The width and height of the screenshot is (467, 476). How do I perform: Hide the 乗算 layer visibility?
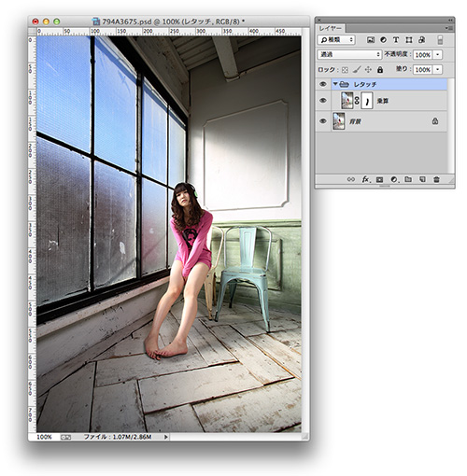323,101
